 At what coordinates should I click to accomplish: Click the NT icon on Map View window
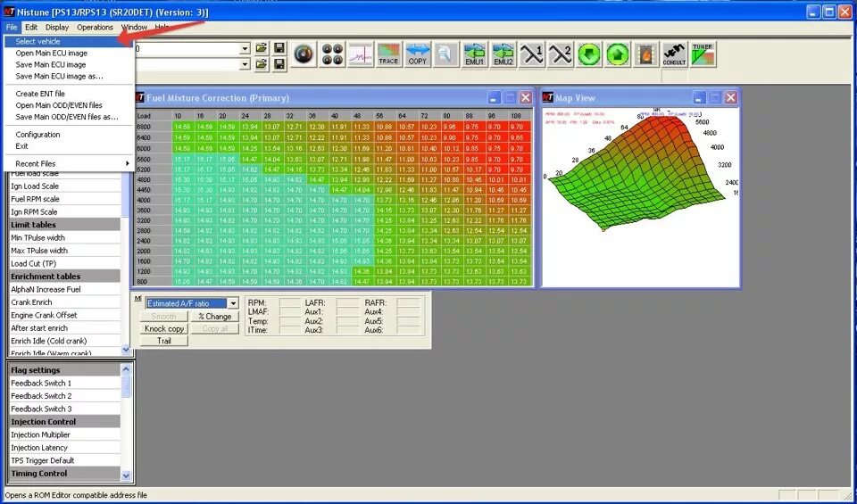tap(547, 97)
